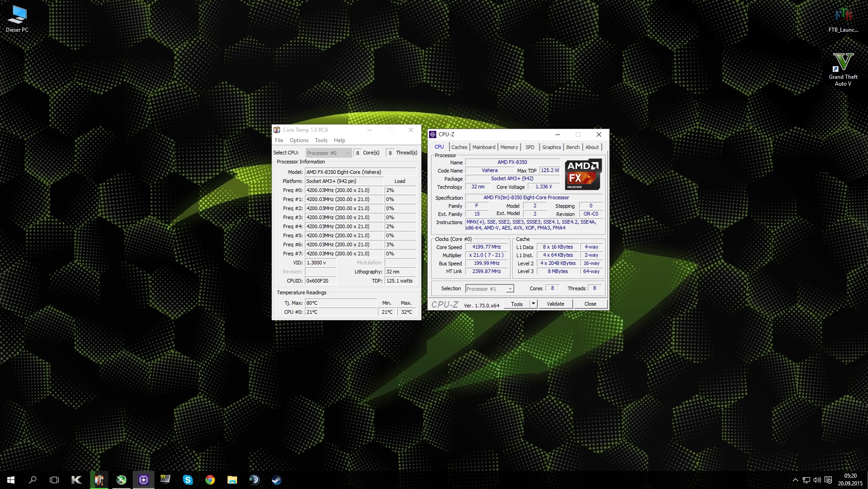Screen dimensions: 868x489
Task: Click the Close button in CPU-Z
Action: (x=590, y=304)
